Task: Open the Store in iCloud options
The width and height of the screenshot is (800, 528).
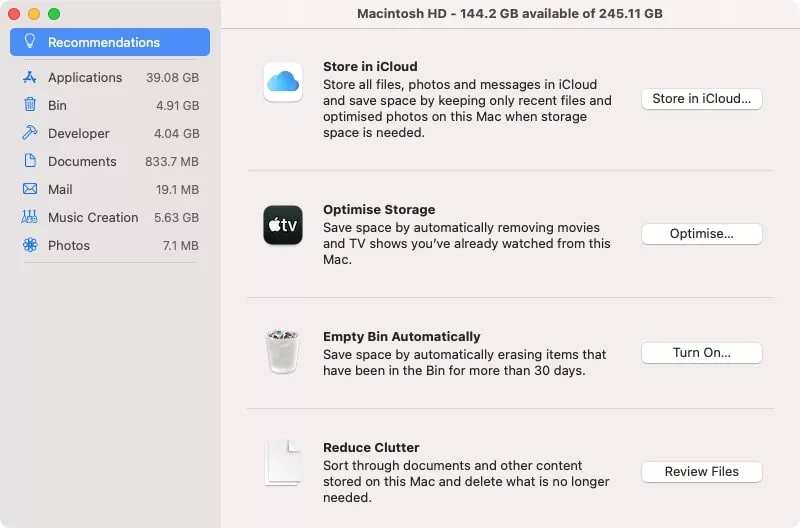Action: tap(701, 99)
